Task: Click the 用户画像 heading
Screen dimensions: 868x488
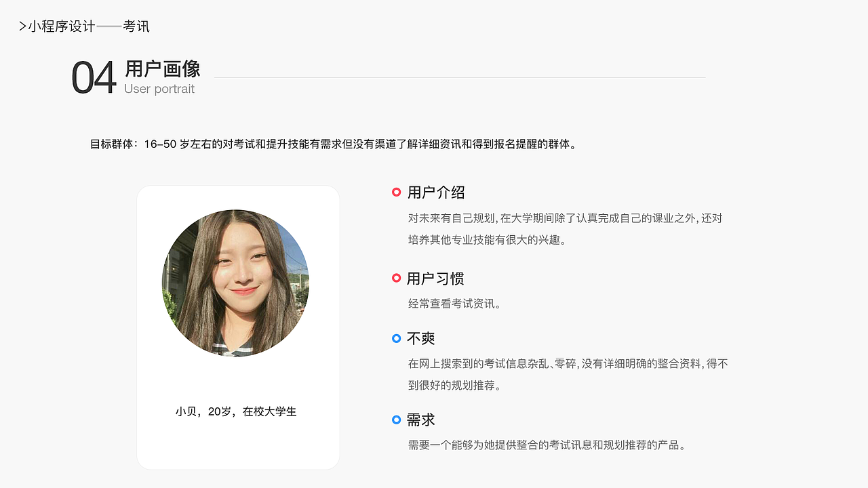Action: 163,69
